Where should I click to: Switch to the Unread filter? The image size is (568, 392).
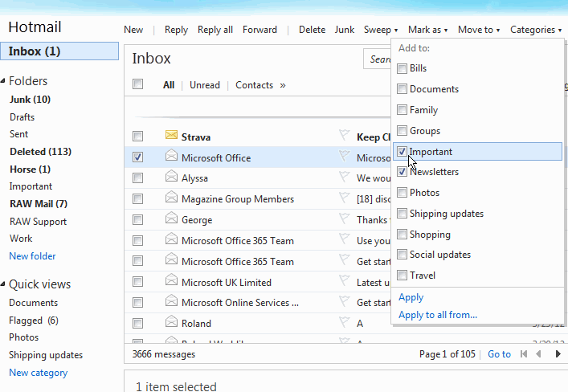pos(205,85)
